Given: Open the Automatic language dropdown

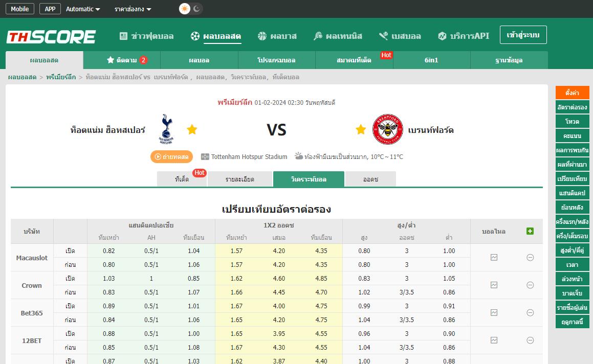Looking at the screenshot, I should [83, 9].
